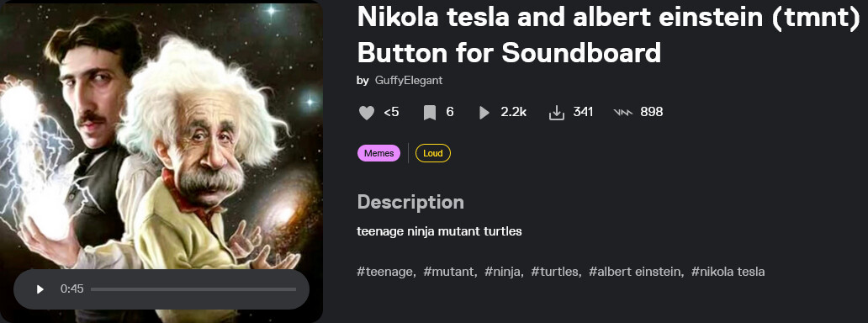Viewport: 868px width, 323px height.
Task: Open the #teenage hashtag
Action: point(386,272)
